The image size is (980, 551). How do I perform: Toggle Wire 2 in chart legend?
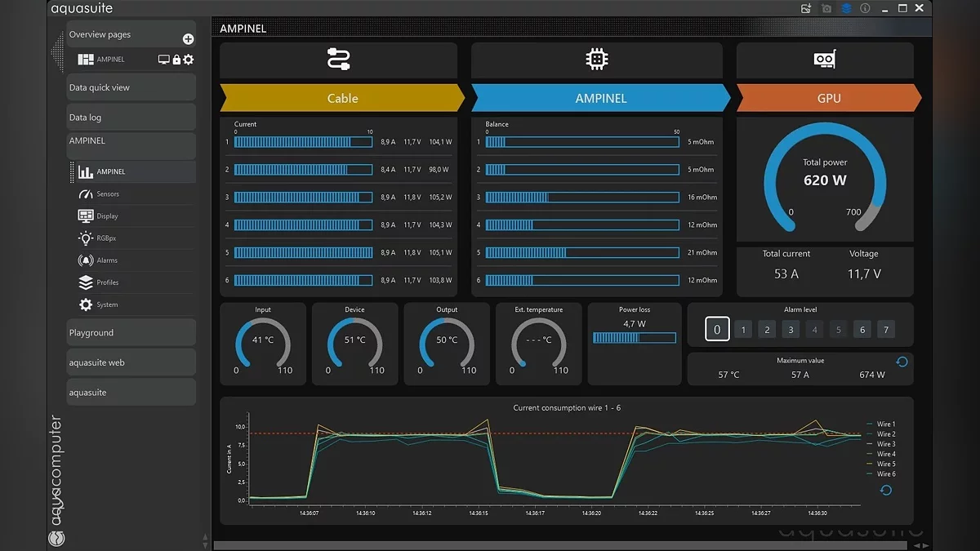coord(880,434)
